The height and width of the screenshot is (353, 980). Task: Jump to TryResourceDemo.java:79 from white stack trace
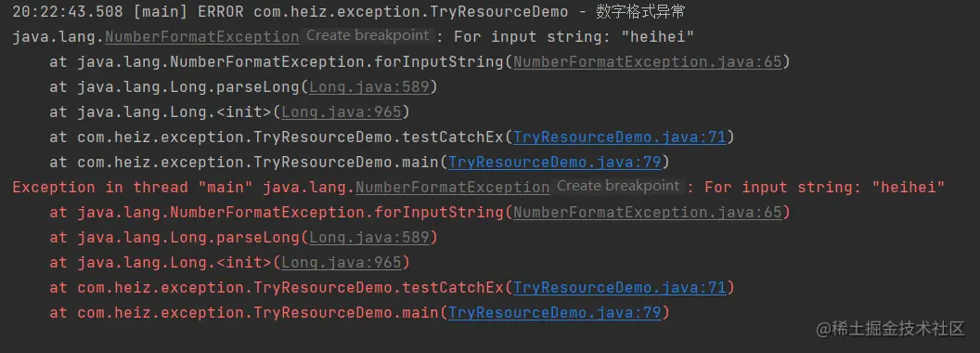[x=554, y=163]
